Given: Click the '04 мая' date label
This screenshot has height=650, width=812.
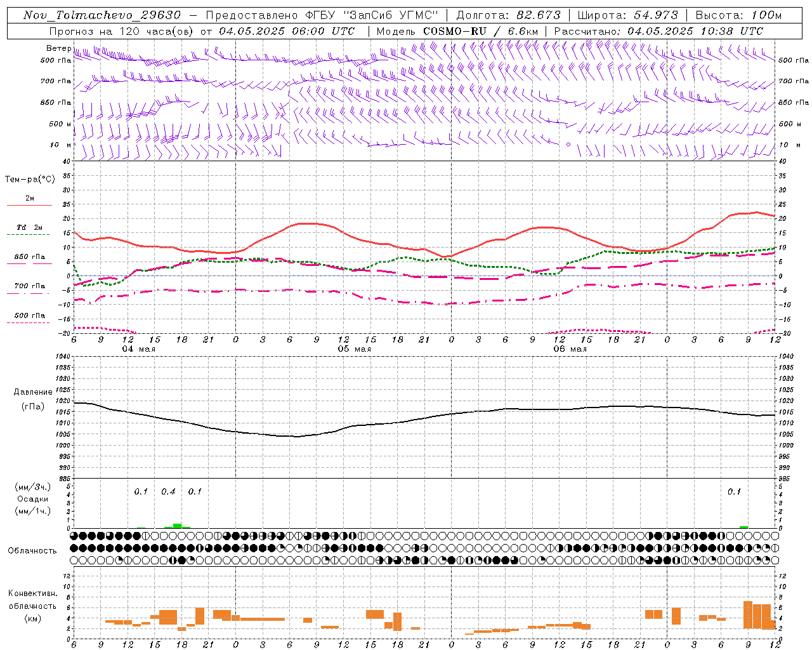Looking at the screenshot, I should point(139,349).
